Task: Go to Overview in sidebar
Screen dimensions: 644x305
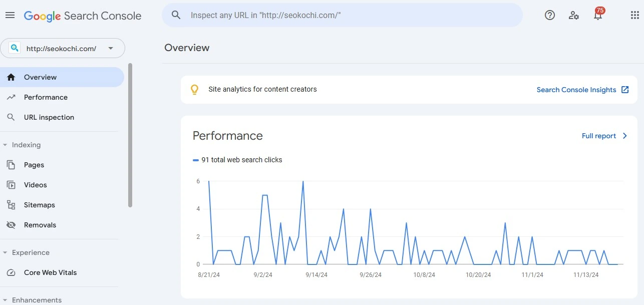Action: tap(62, 77)
